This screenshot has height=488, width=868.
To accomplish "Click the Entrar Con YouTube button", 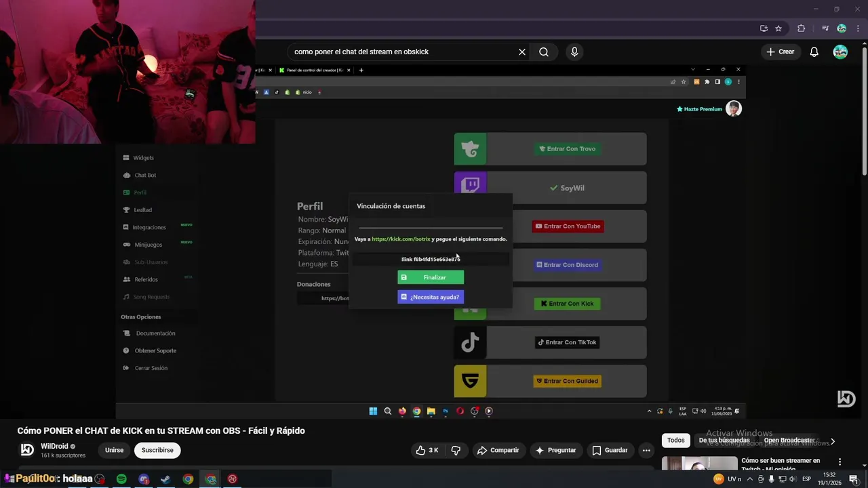I will [x=568, y=226].
